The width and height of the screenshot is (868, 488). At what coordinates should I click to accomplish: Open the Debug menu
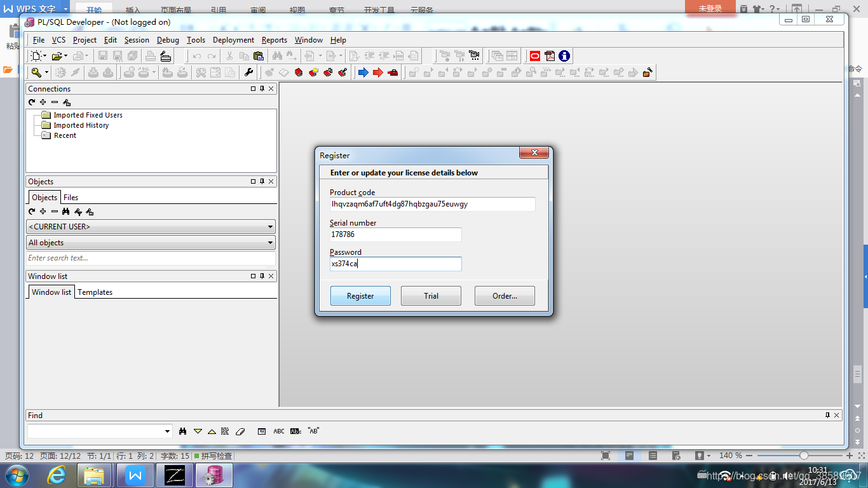pyautogui.click(x=168, y=40)
